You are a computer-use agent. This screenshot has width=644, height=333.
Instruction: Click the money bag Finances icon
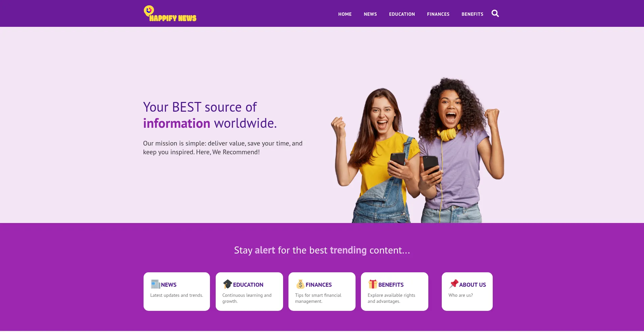point(300,284)
